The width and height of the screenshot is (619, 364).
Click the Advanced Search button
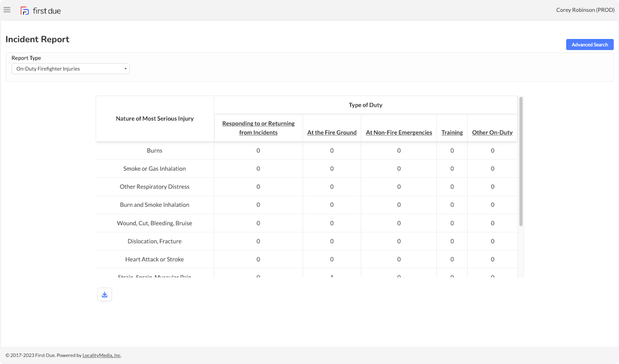[590, 45]
